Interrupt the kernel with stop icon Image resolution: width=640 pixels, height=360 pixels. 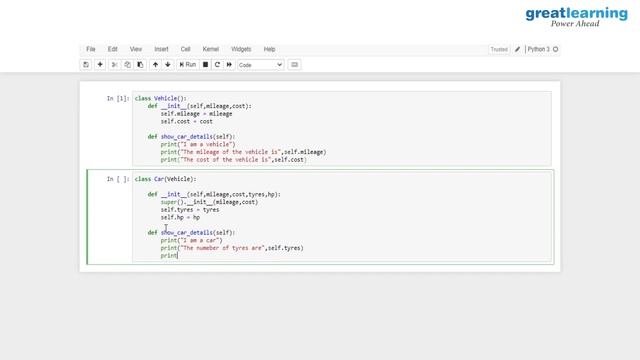pyautogui.click(x=205, y=64)
